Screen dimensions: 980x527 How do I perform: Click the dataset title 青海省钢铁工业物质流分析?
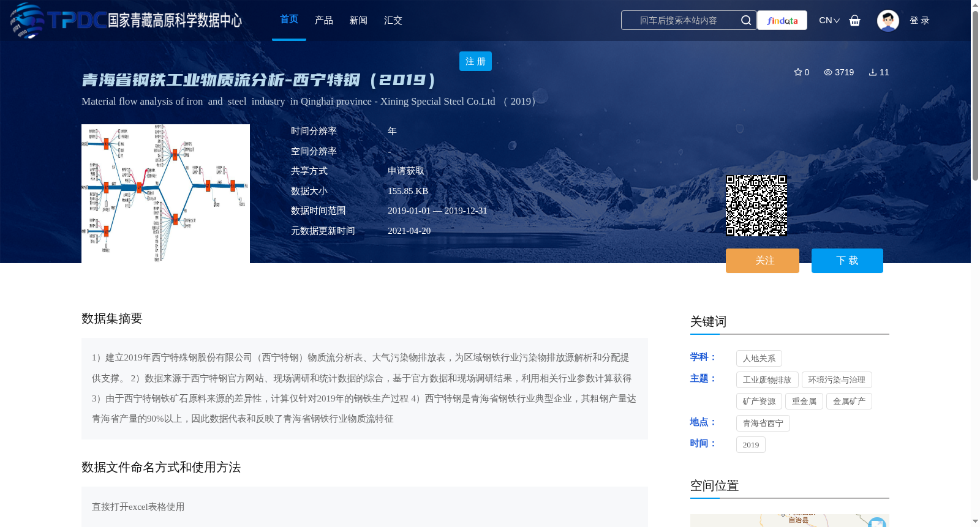258,80
